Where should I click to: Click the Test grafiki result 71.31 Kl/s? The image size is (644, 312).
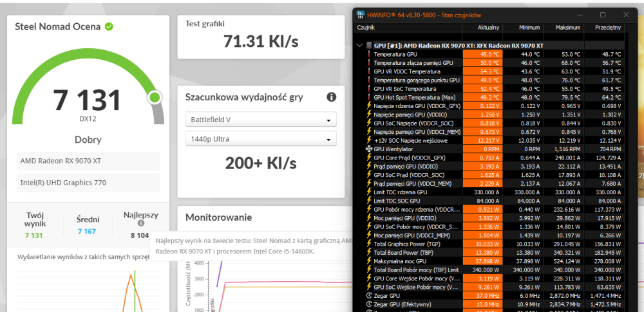click(261, 41)
